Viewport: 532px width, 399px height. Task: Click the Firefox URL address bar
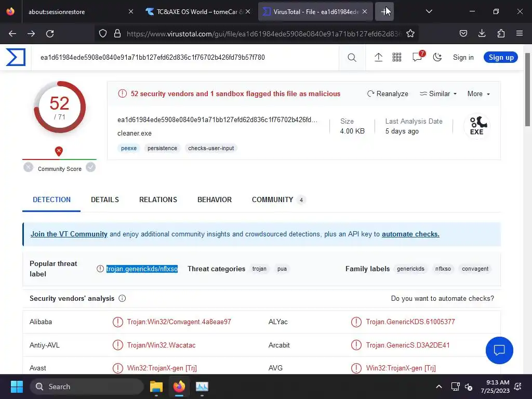[263, 34]
